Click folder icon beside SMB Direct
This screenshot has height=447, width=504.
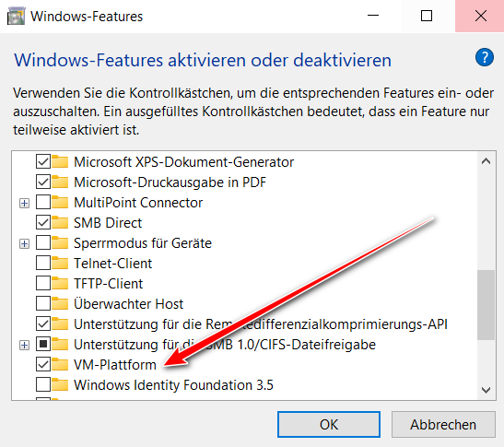[x=60, y=222]
